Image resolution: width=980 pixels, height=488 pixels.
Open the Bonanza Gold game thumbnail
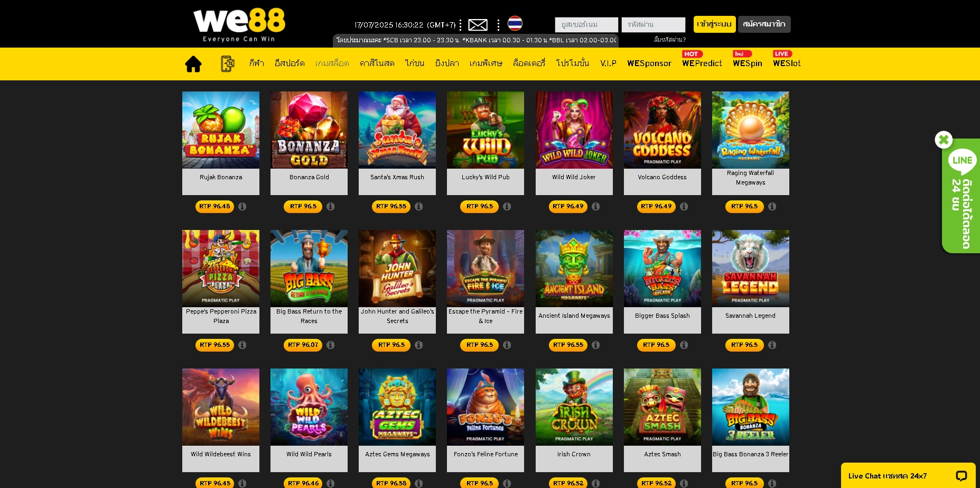pos(309,130)
